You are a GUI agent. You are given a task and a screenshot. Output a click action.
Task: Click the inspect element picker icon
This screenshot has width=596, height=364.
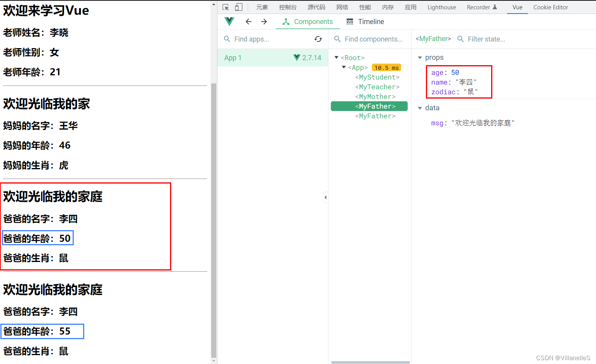(226, 7)
